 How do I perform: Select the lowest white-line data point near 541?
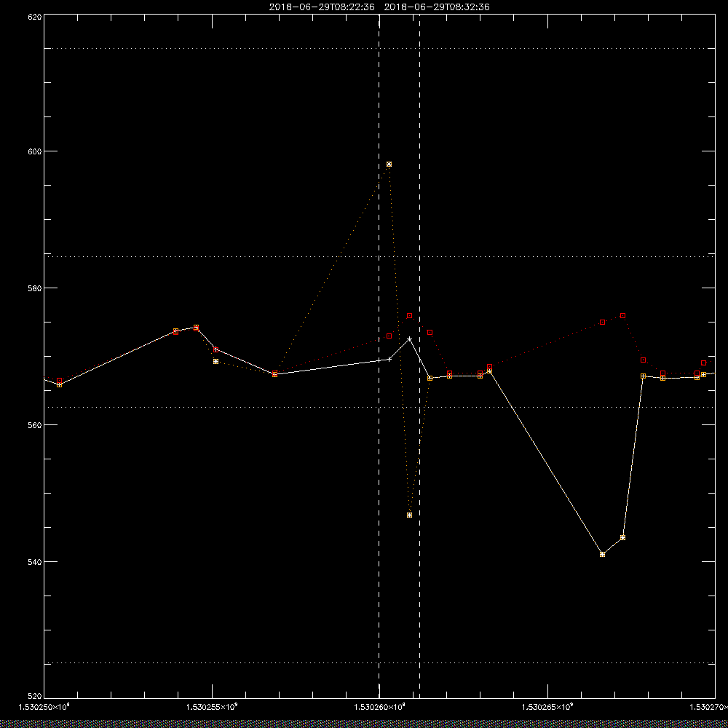click(x=603, y=554)
